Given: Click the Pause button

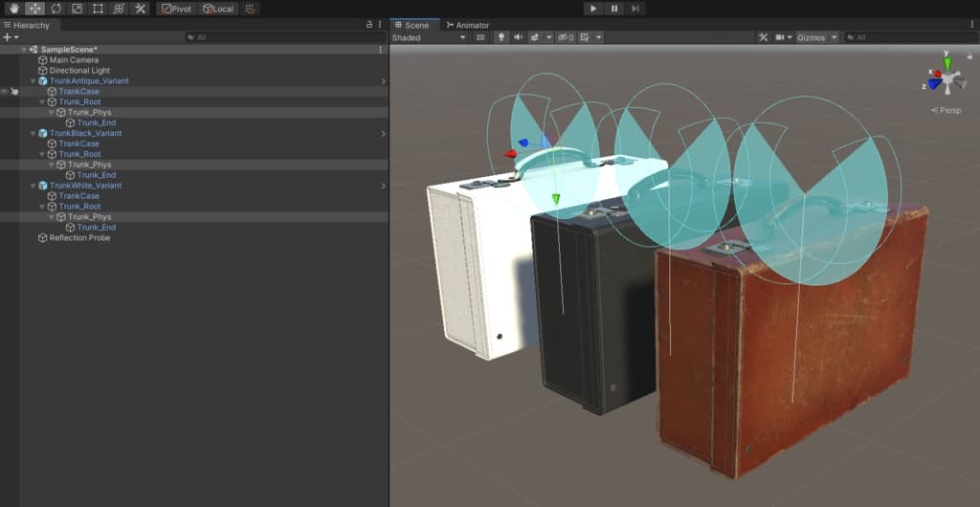Looking at the screenshot, I should (613, 9).
